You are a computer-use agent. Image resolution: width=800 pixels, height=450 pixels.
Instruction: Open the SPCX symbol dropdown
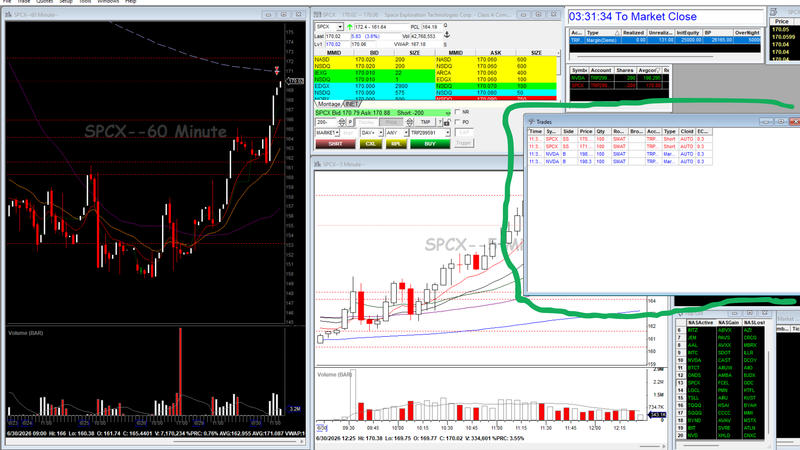click(340, 27)
